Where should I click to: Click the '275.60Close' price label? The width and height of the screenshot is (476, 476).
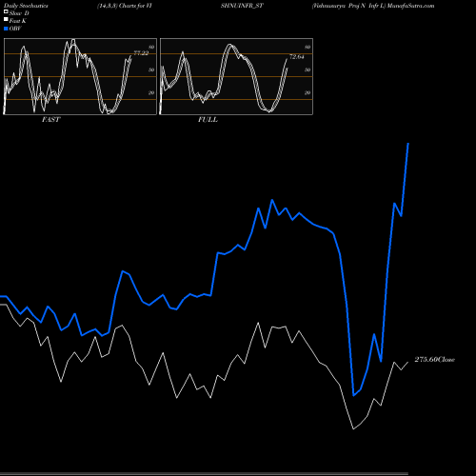[435, 360]
